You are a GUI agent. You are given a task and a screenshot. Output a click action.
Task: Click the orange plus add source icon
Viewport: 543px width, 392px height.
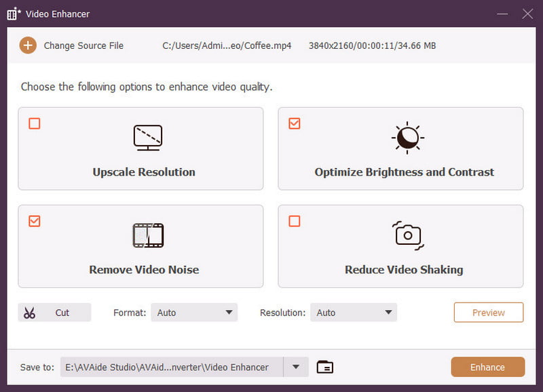pos(27,45)
